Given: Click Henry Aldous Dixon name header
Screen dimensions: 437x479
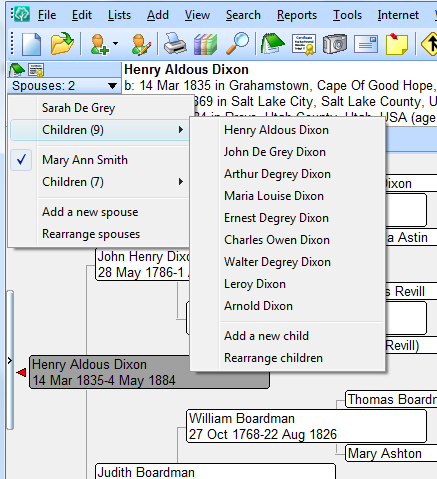Looking at the screenshot, I should click(x=186, y=70).
